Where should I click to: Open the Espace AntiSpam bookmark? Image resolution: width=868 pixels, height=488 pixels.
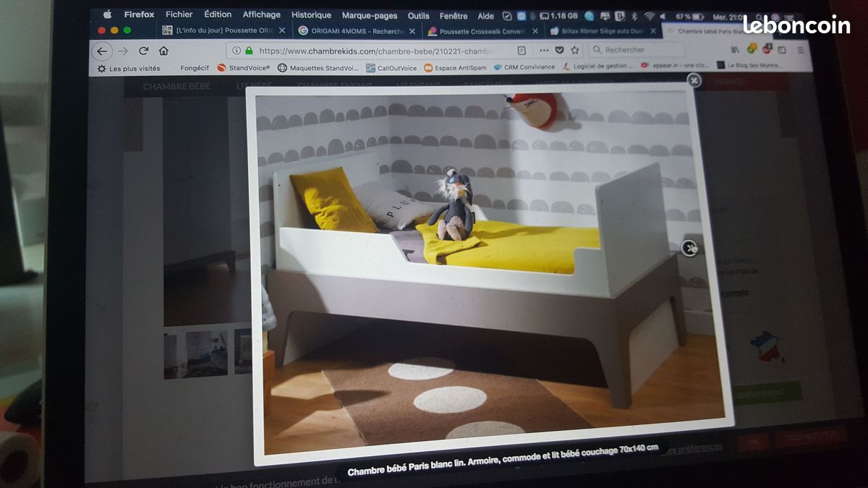(x=455, y=68)
